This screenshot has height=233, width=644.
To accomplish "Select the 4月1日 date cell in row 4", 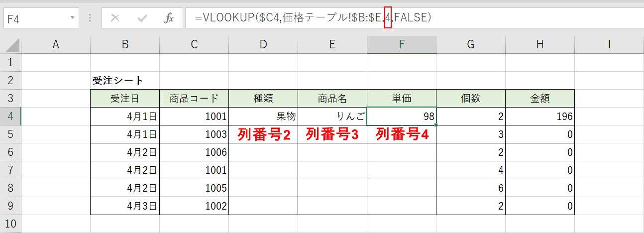I will (x=125, y=116).
